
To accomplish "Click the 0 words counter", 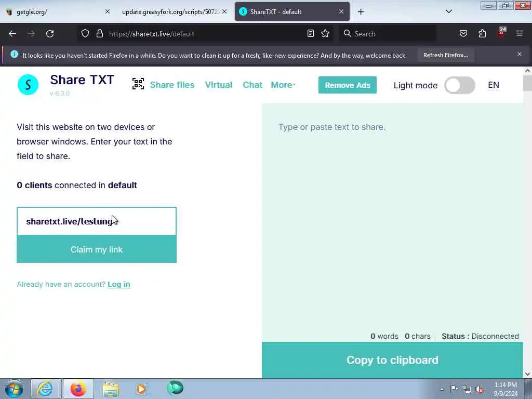I will point(384,336).
